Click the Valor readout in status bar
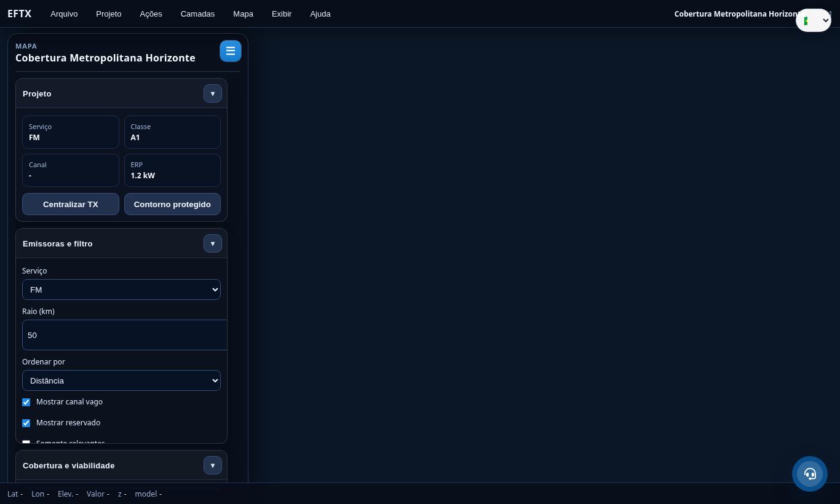840x504 pixels. [x=98, y=494]
